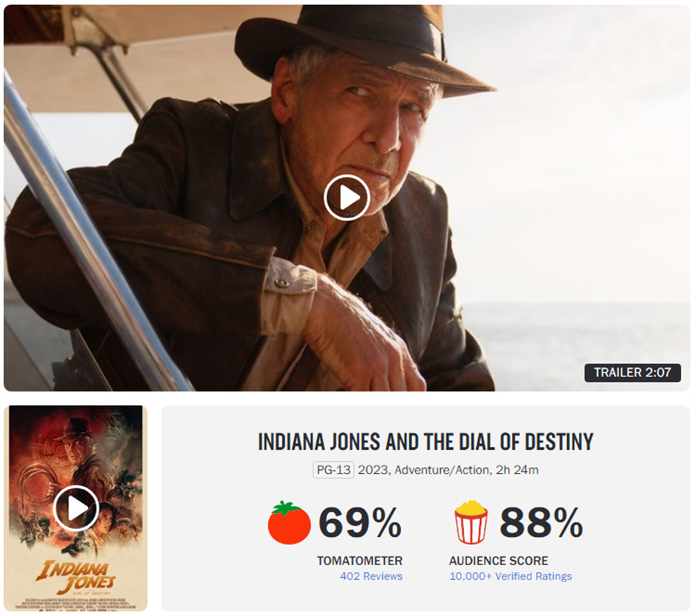This screenshot has width=695, height=616.
Task: Click the TRAILER 2:07 badge
Action: click(632, 373)
